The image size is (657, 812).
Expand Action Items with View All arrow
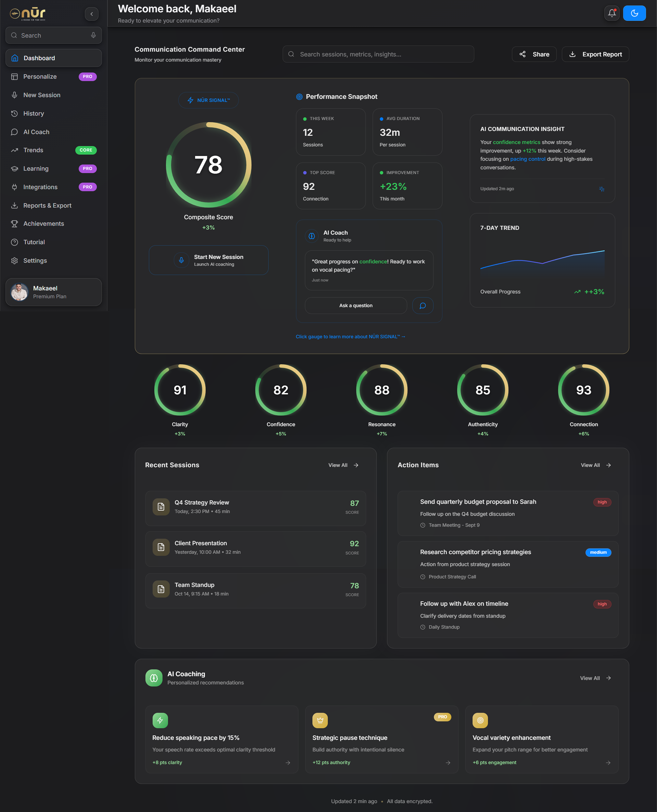pos(608,465)
